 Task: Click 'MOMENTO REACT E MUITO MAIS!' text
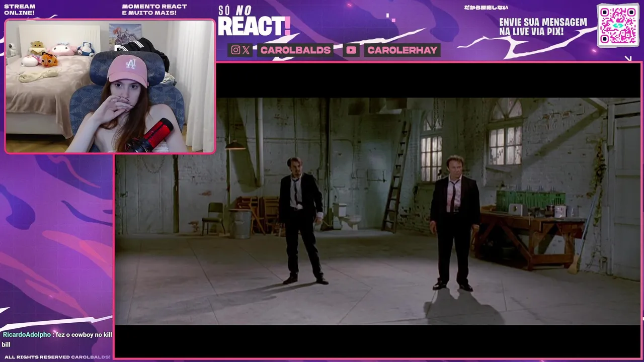point(154,10)
